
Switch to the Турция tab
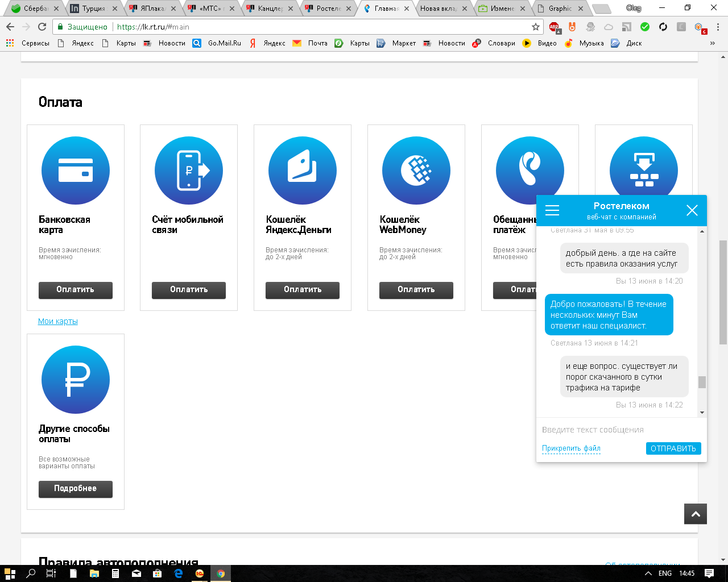[x=93, y=9]
